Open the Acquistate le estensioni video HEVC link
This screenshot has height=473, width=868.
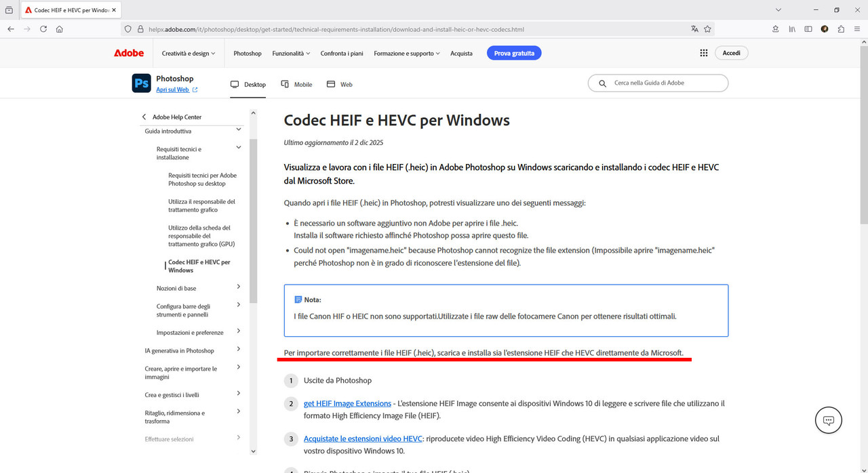coord(363,438)
